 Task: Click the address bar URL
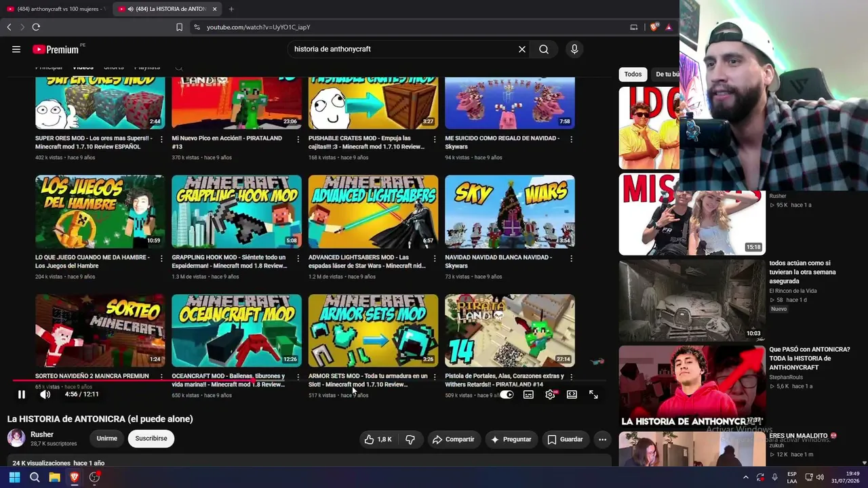pos(258,27)
